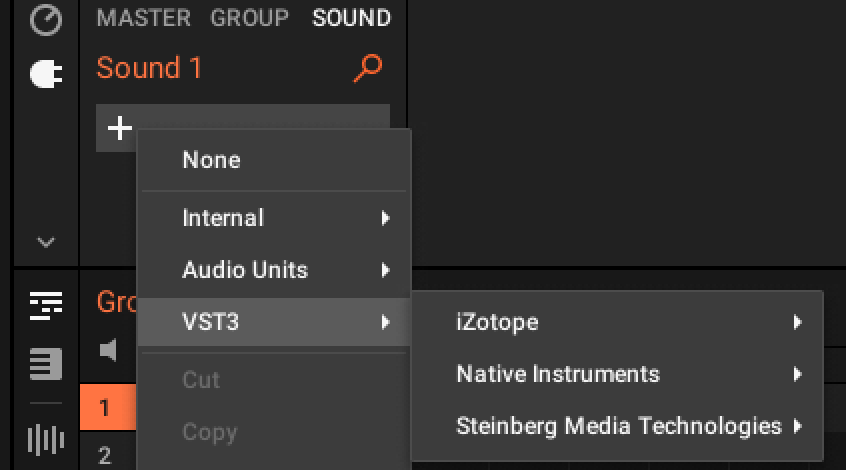846x470 pixels.
Task: Switch to the MASTER tab
Action: [x=144, y=18]
